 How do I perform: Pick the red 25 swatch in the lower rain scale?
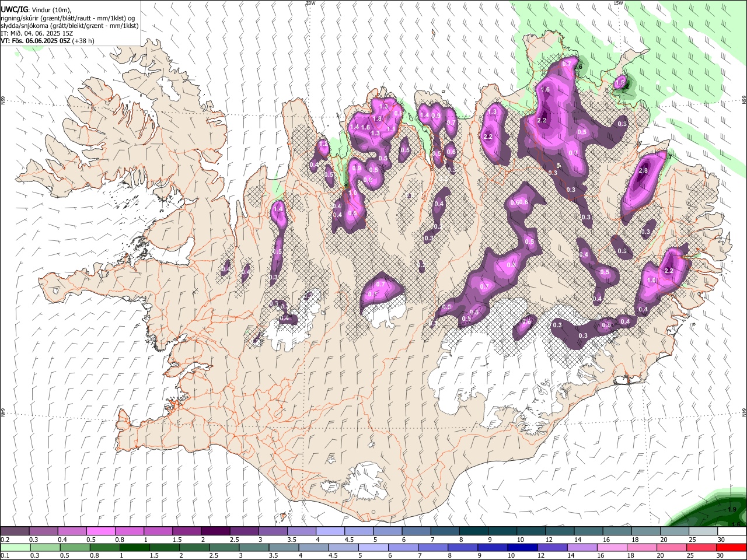[701, 548]
